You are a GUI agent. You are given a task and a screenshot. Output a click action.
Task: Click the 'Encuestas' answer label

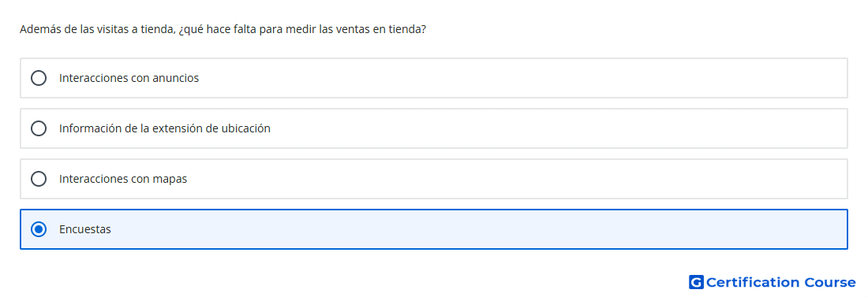click(85, 229)
